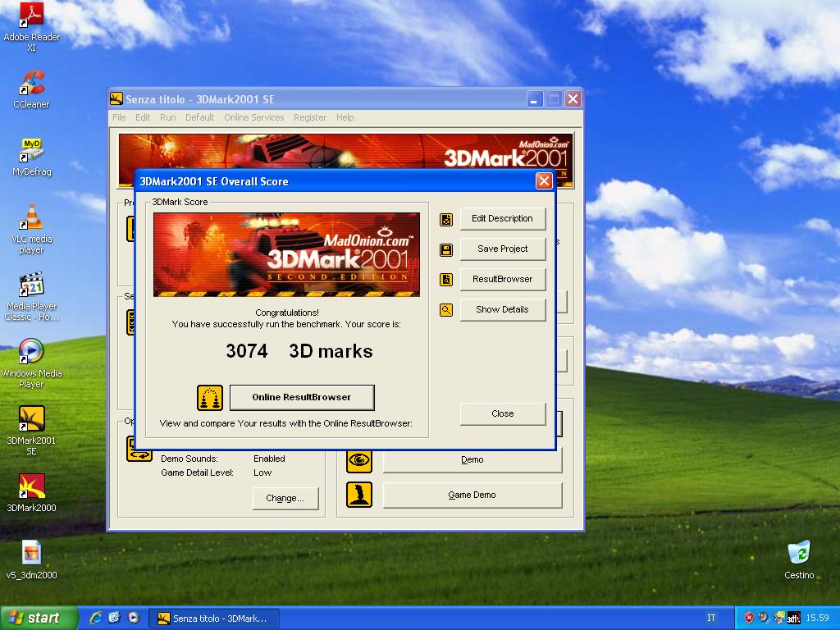
Task: Select the 3DMark2000 desktop shortcut
Action: pyautogui.click(x=31, y=486)
